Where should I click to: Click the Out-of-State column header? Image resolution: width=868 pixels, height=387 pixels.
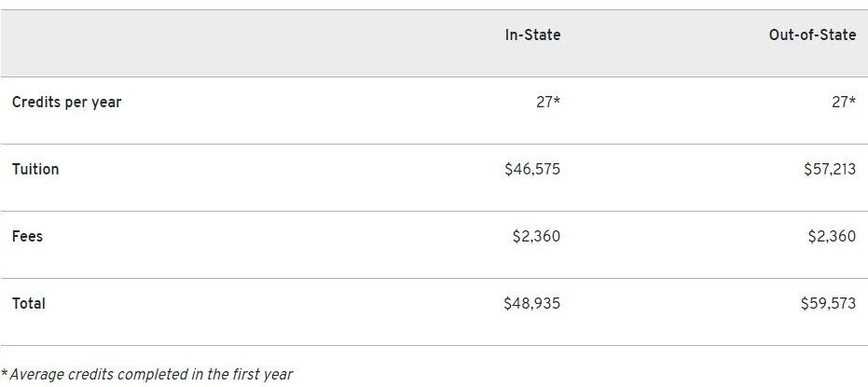(812, 35)
